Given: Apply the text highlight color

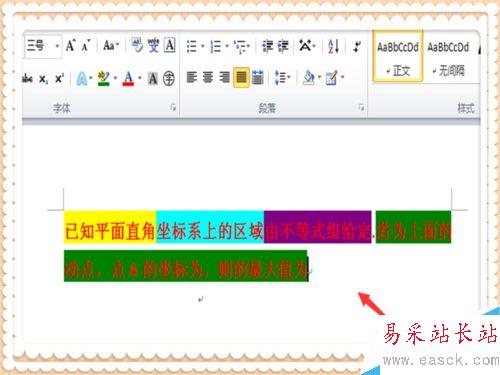Looking at the screenshot, I should coord(104,79).
